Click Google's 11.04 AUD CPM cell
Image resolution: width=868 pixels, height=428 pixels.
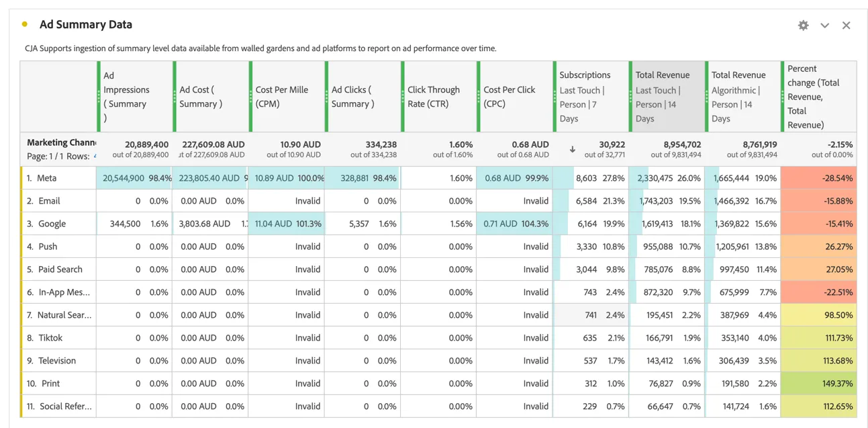point(286,224)
